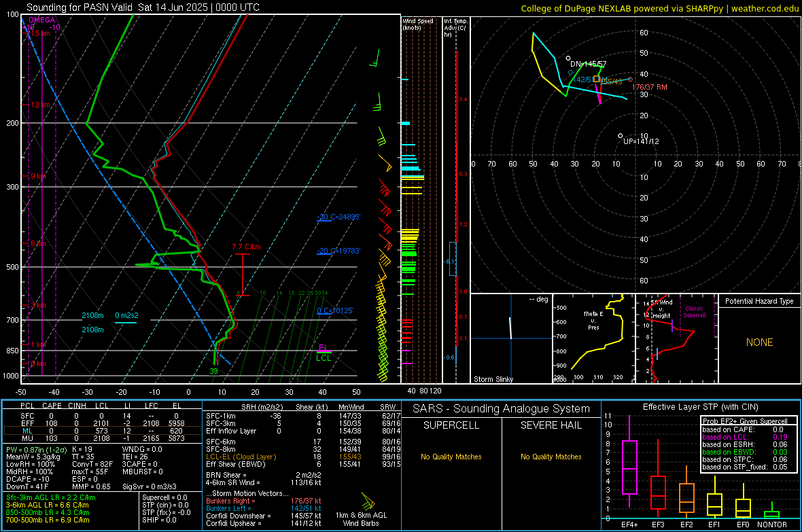Click the 15 km height marker
Viewport: 802px width, 532px height.
click(40, 33)
